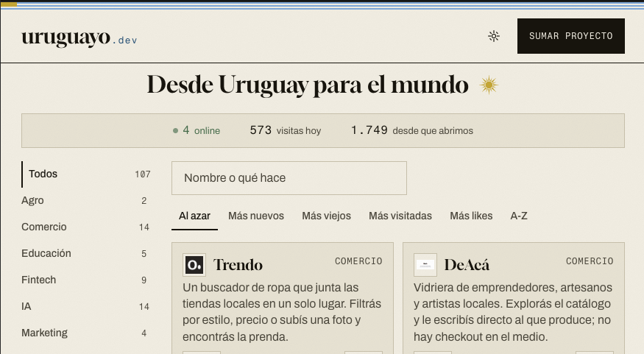Sort by 'Más viejos'
644x354 pixels.
[327, 216]
